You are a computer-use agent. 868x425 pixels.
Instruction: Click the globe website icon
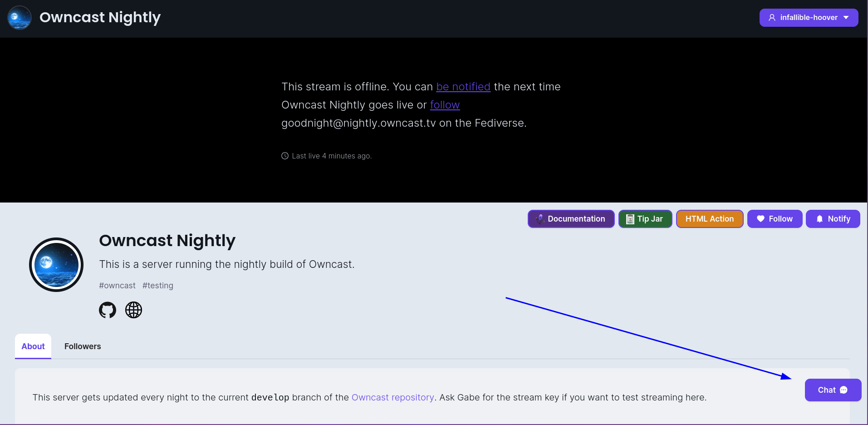(133, 310)
